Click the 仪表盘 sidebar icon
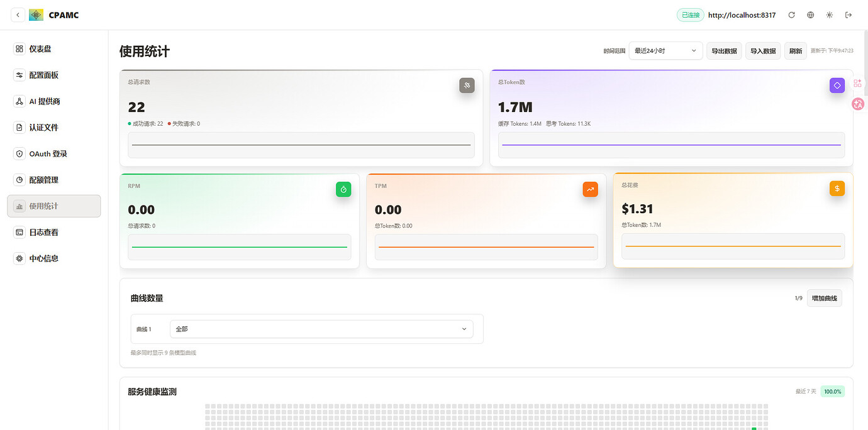The image size is (868, 430). pos(19,49)
